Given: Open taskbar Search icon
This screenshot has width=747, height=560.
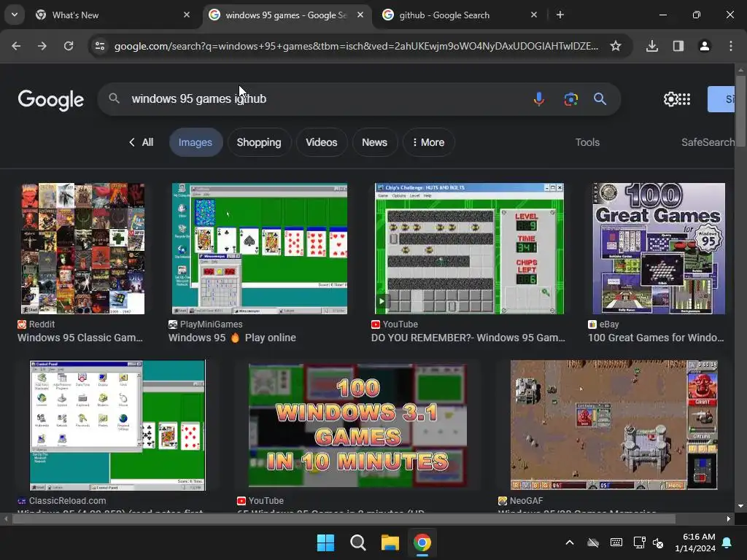Looking at the screenshot, I should point(357,542).
